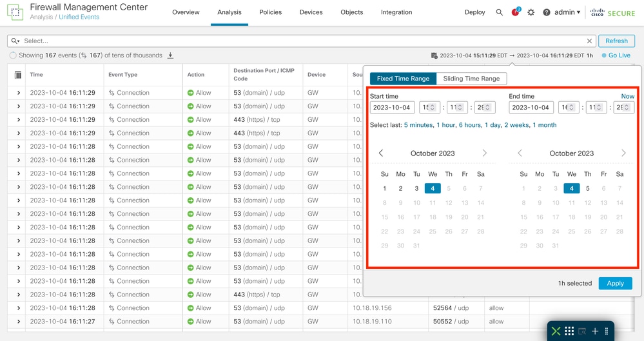Screen dimensions: 644x341
Task: Open the Policies menu
Action: (x=270, y=12)
